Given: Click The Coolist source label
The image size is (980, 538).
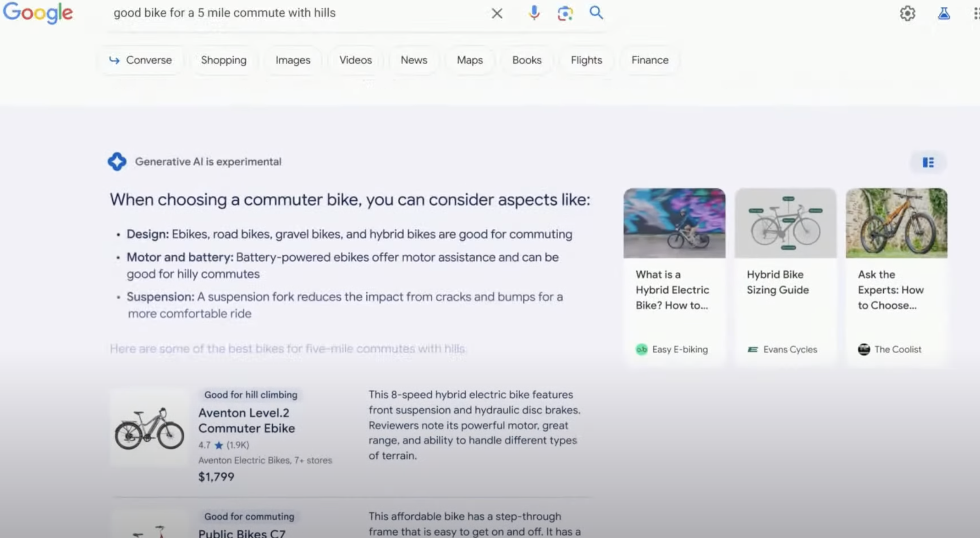Looking at the screenshot, I should [x=897, y=350].
